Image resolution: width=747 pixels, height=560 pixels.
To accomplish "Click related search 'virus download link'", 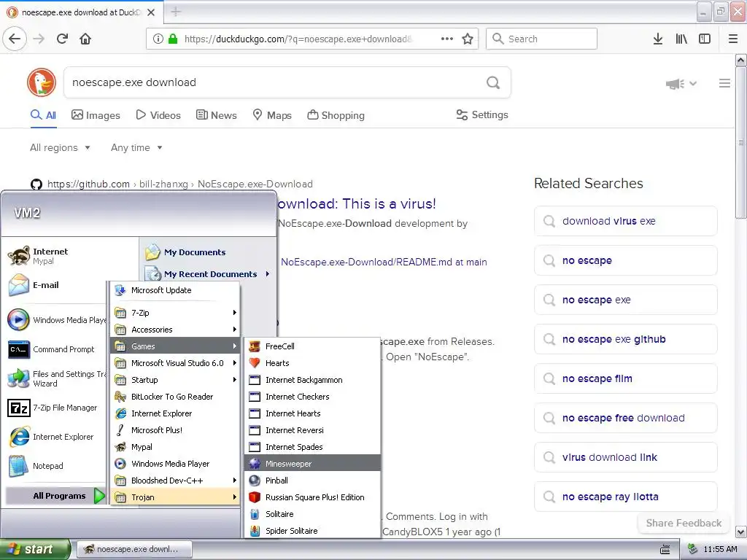I will pos(625,457).
